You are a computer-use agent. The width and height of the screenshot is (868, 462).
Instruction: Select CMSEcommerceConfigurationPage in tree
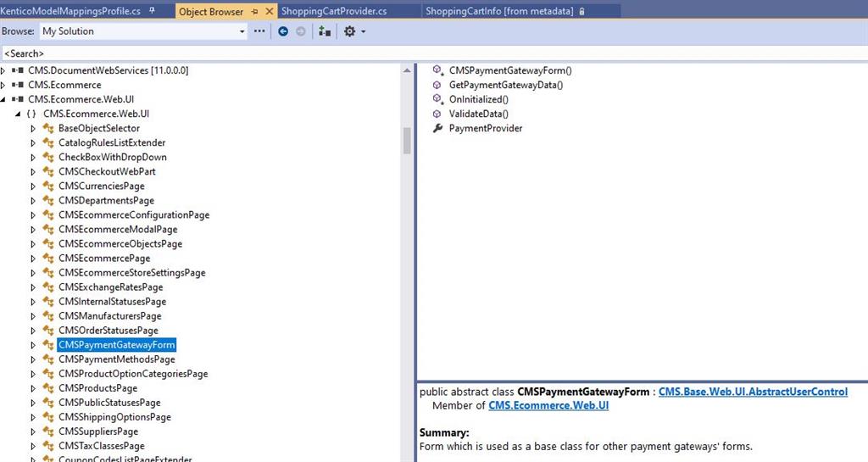pos(134,214)
